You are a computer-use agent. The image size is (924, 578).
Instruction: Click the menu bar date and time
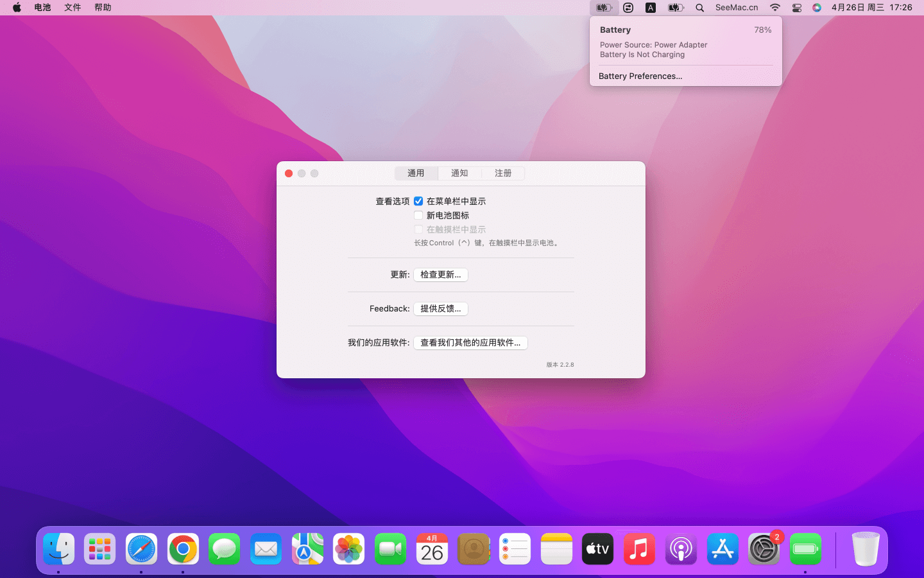871,8
